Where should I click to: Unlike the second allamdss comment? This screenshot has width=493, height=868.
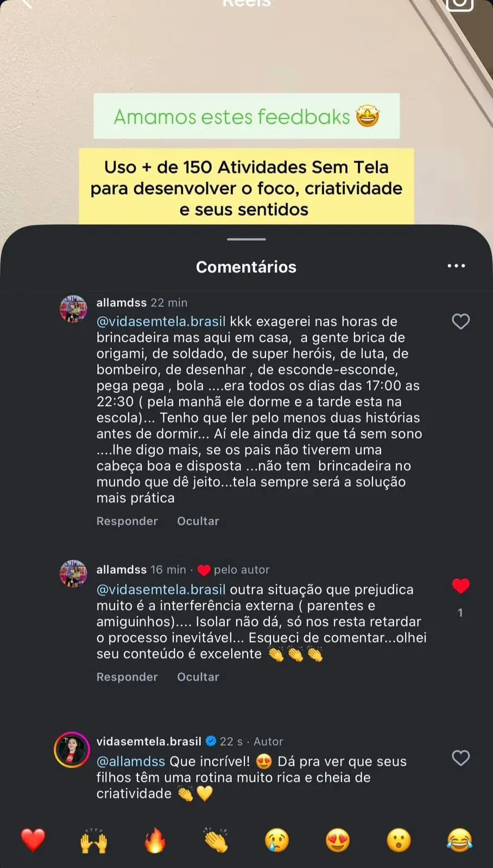click(460, 586)
